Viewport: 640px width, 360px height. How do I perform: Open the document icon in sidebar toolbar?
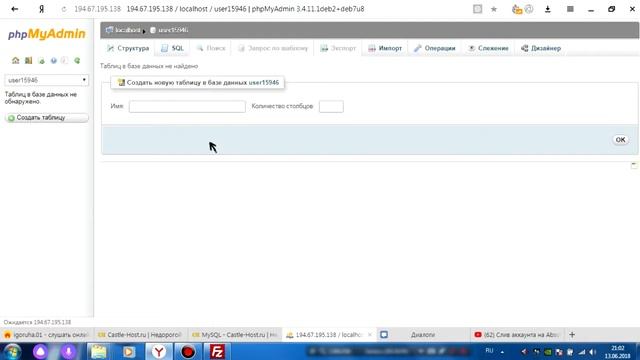coord(64,60)
